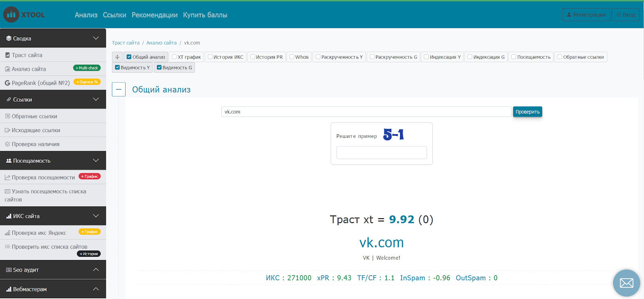This screenshot has width=644, height=299.
Task: Click the XTOOL logo icon
Action: coord(11,15)
